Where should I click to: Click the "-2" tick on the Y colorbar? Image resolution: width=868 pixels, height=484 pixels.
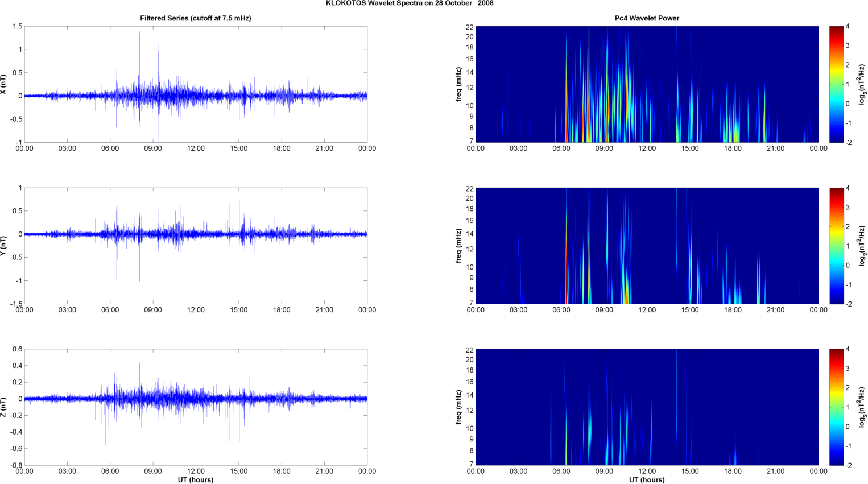pos(849,304)
